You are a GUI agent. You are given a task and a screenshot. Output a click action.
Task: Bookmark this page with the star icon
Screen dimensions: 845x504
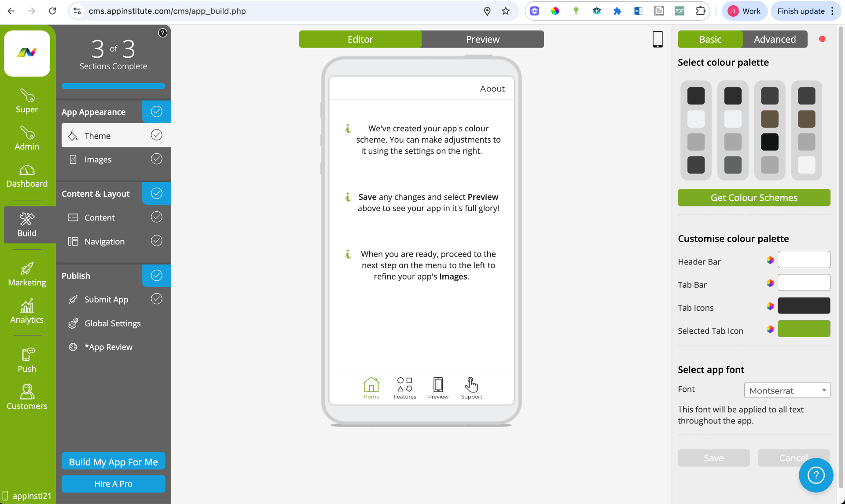506,11
